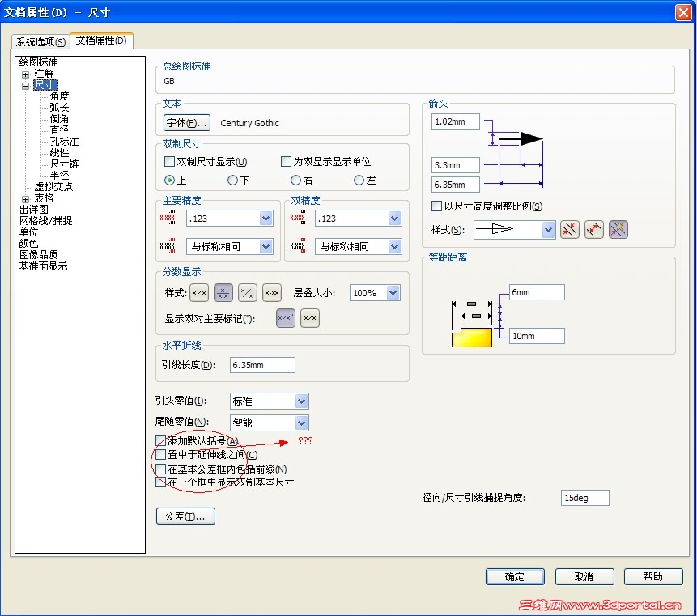Click the arrows-inside dimension style icon
Viewport: 697px width, 616px height.
point(569,229)
